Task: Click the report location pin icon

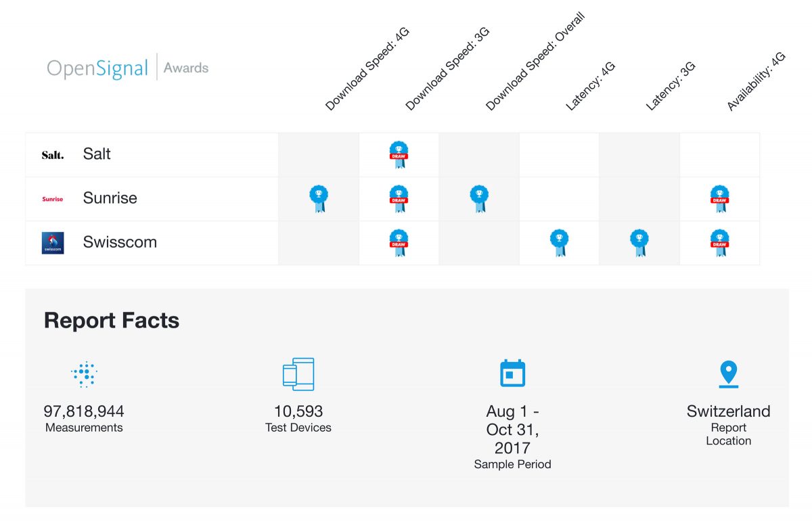Action: click(728, 374)
